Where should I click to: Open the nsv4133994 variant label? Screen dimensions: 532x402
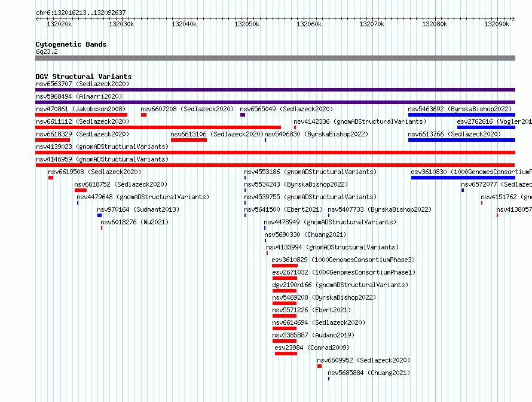(x=332, y=247)
